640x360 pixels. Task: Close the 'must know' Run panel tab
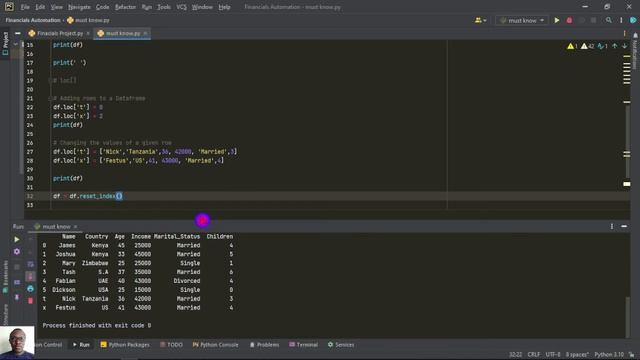click(x=76, y=227)
